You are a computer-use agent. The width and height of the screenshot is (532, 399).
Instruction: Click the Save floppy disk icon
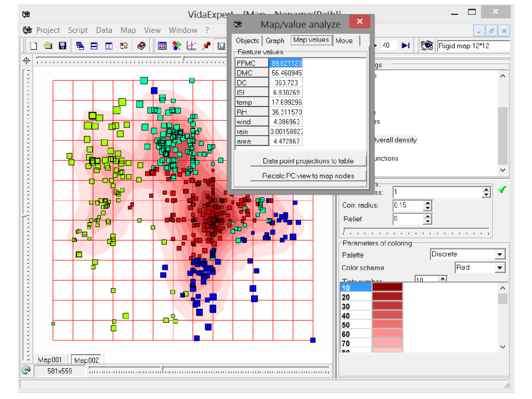pos(63,46)
